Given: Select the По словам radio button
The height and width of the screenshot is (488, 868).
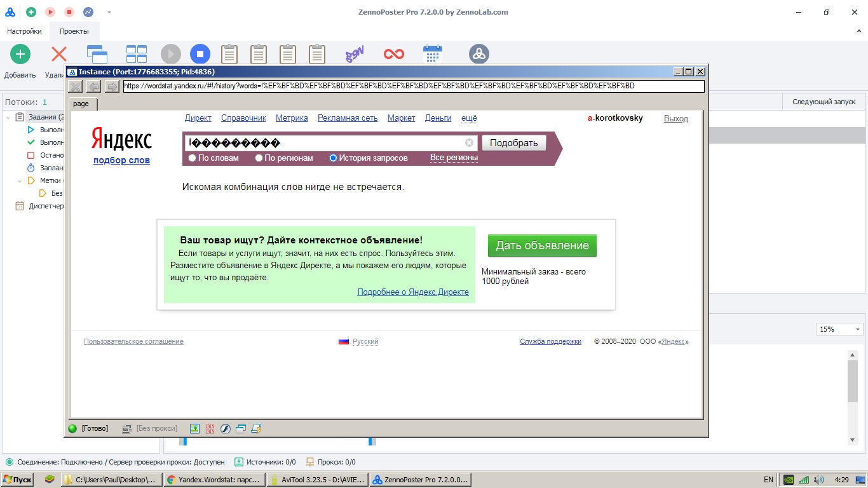Looking at the screenshot, I should point(193,158).
